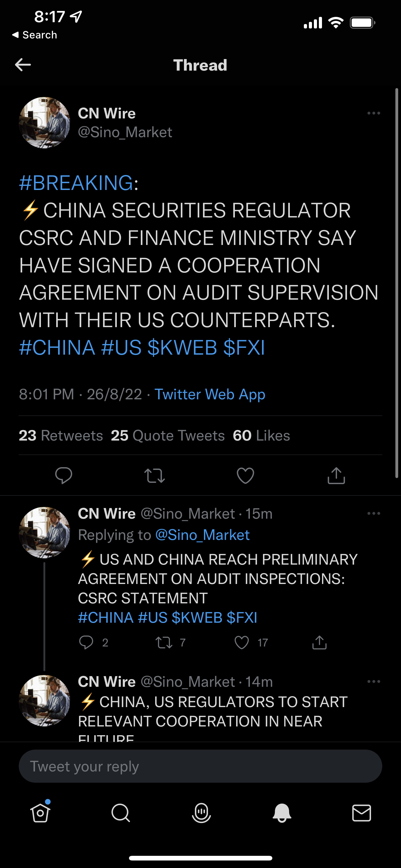Like the preliminary agreement reply tweet
This screenshot has height=868, width=401.
[x=242, y=643]
